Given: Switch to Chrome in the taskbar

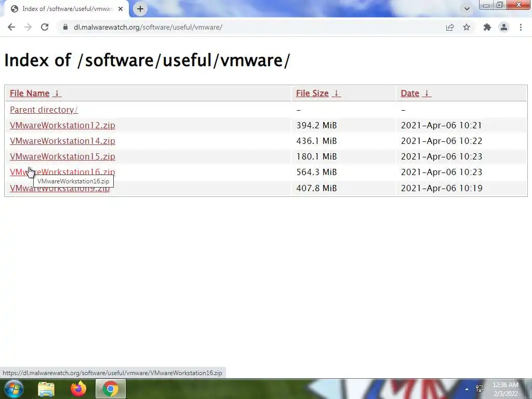Looking at the screenshot, I should [111, 389].
